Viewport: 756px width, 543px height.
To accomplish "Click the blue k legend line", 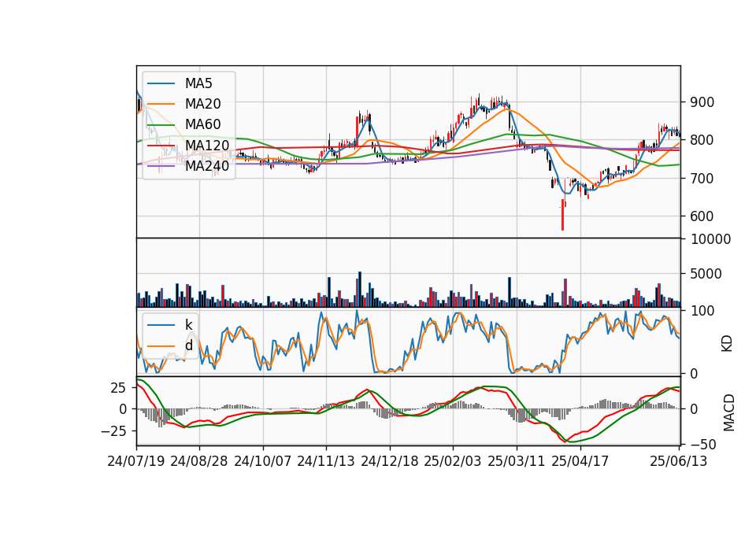I will (161, 325).
